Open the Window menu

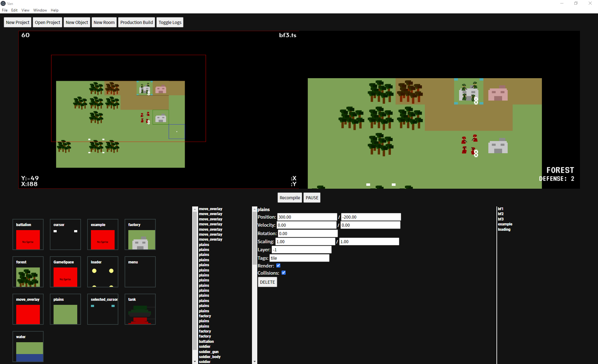click(x=40, y=10)
